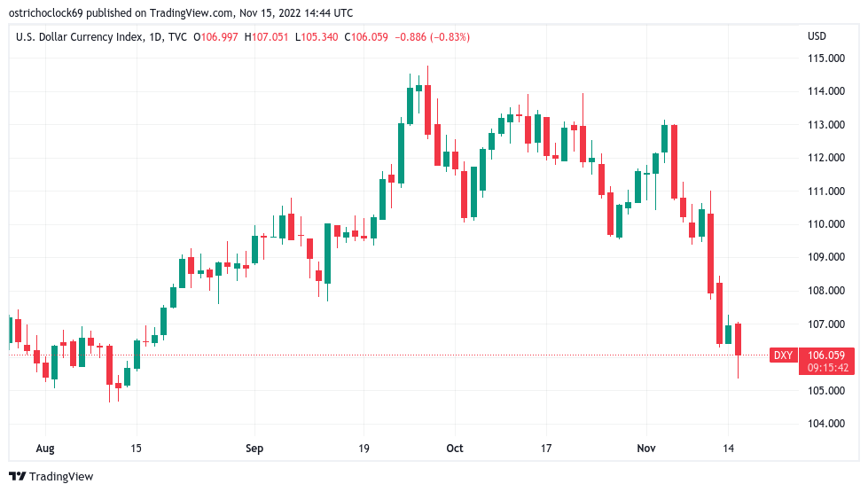Select the Sep label on time axis
This screenshot has width=868, height=492.
pyautogui.click(x=254, y=449)
